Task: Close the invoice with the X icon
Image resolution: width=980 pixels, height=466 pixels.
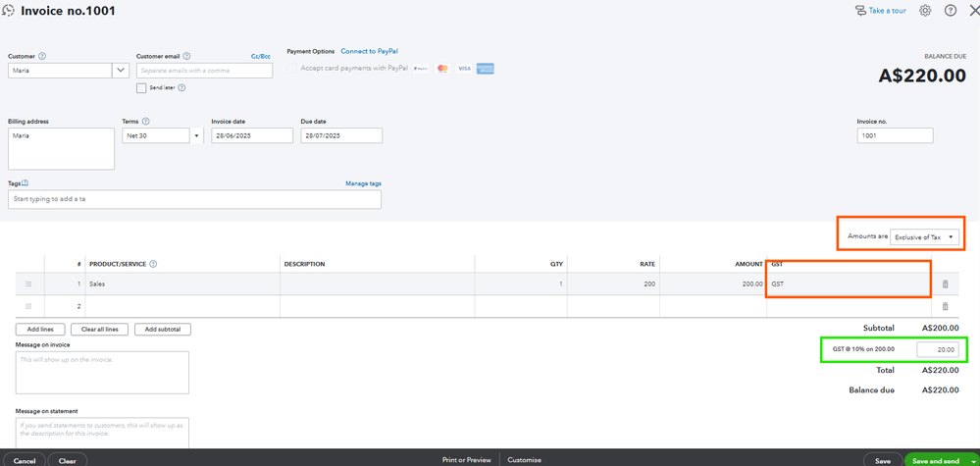Action: (974, 11)
